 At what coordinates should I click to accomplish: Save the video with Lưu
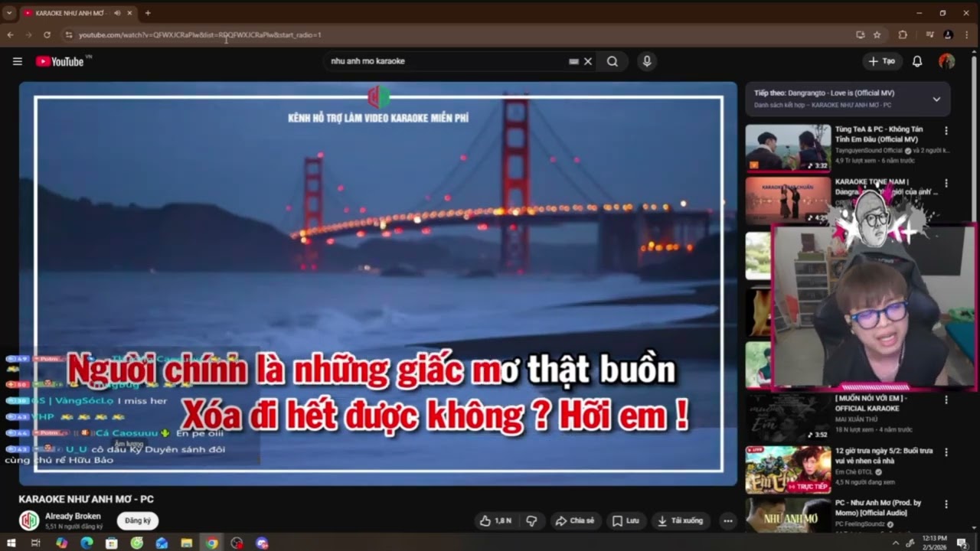[626, 520]
